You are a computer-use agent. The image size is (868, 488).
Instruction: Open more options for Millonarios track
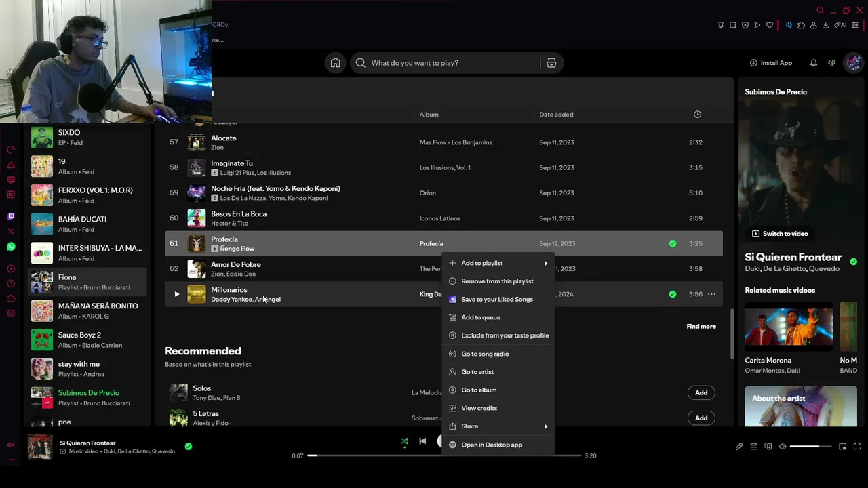pyautogui.click(x=711, y=294)
